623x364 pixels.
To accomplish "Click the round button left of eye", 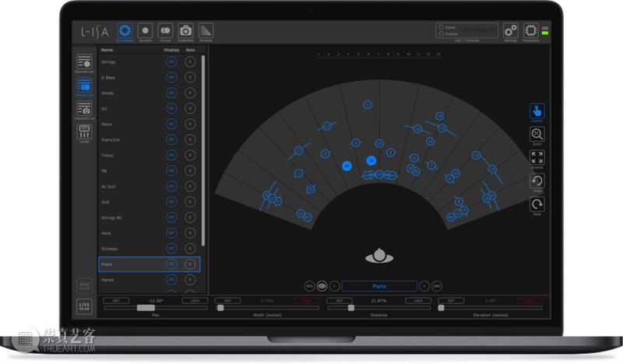I will [x=309, y=285].
